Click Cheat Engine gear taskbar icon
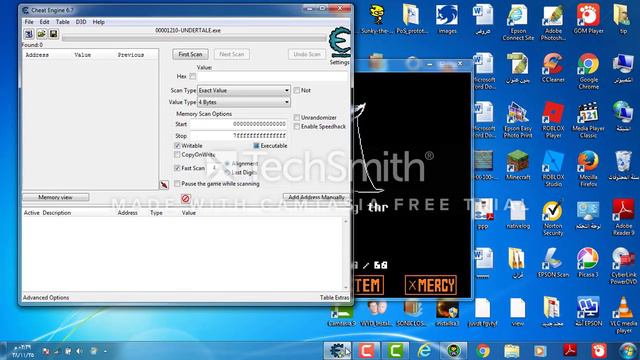This screenshot has height=360, width=640. click(338, 351)
